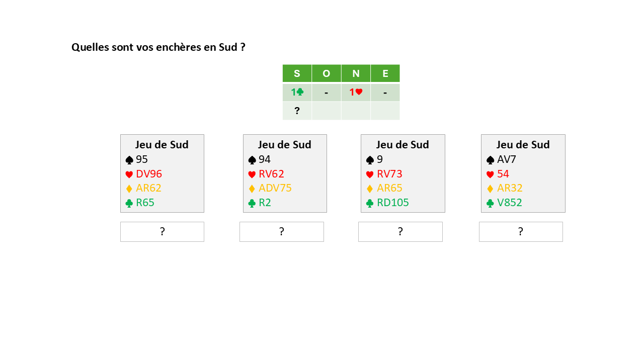644x362 pixels.
Task: Click the question mark cell under South's bid
Action: (x=297, y=111)
